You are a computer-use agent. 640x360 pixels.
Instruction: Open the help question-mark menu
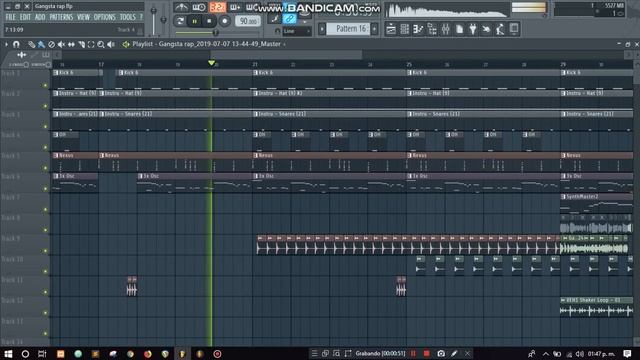point(141,17)
